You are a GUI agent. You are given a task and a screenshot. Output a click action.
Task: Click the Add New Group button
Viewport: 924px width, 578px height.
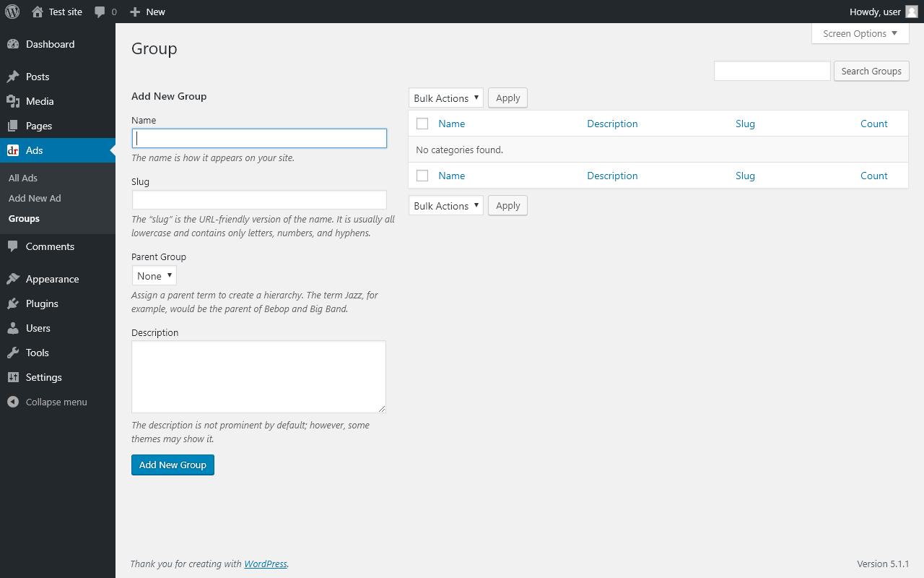pos(173,465)
